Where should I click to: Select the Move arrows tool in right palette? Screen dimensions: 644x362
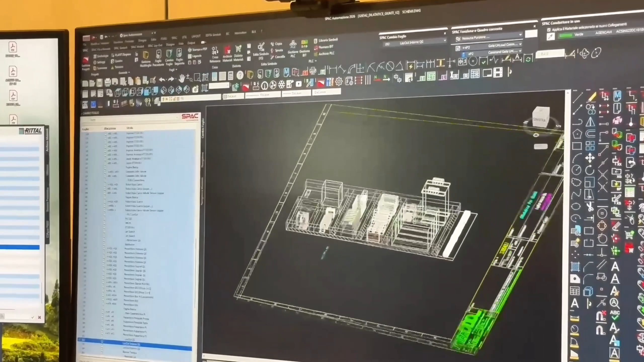coord(590,158)
